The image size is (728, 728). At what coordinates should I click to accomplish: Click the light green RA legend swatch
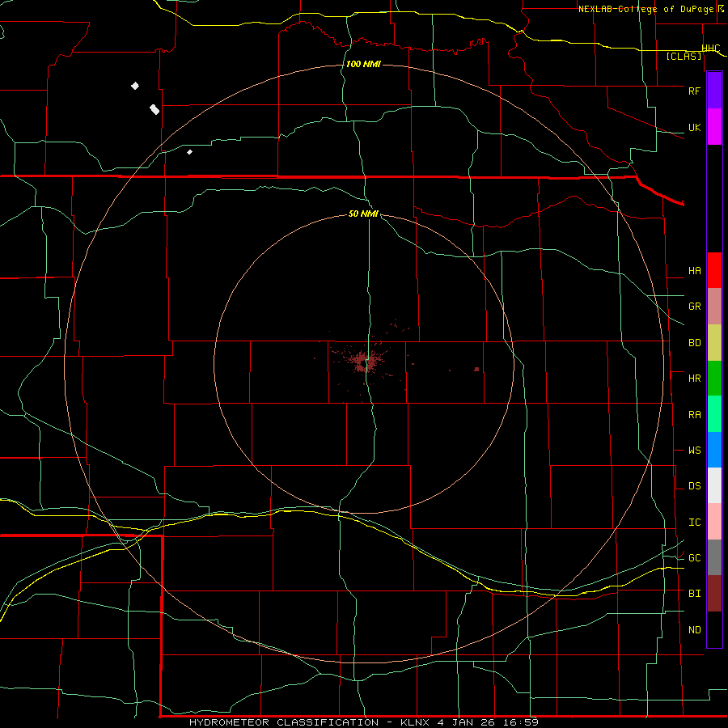click(x=714, y=414)
